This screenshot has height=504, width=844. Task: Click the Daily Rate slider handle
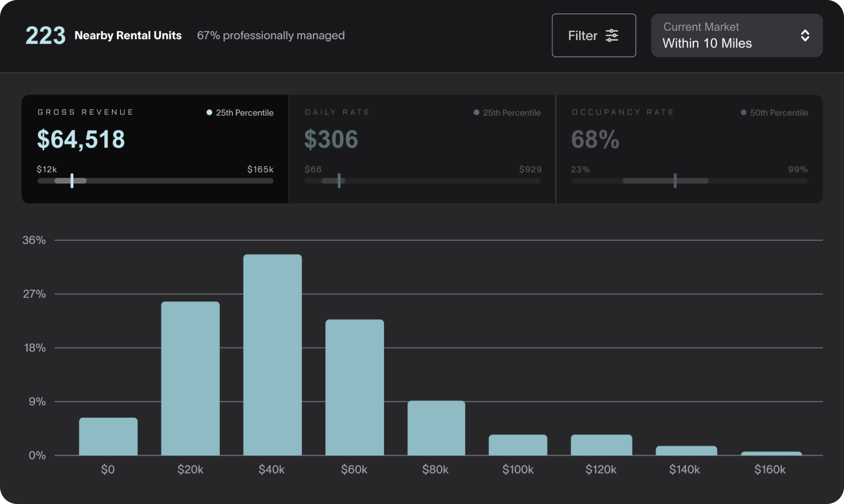339,180
